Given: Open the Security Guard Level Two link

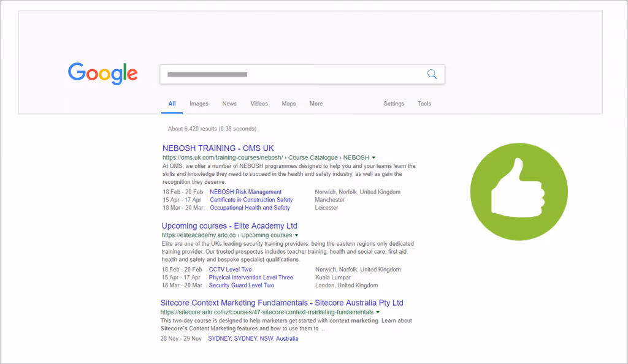Looking at the screenshot, I should pos(241,285).
